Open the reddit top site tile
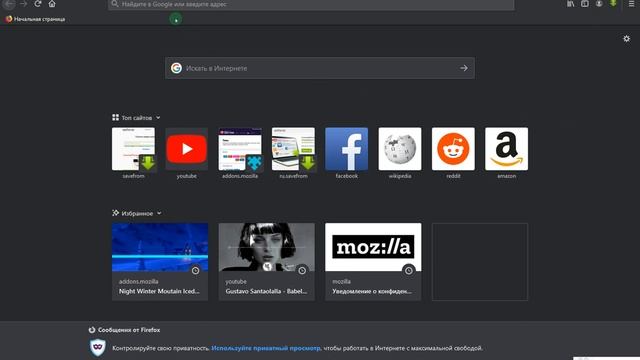 [x=453, y=153]
